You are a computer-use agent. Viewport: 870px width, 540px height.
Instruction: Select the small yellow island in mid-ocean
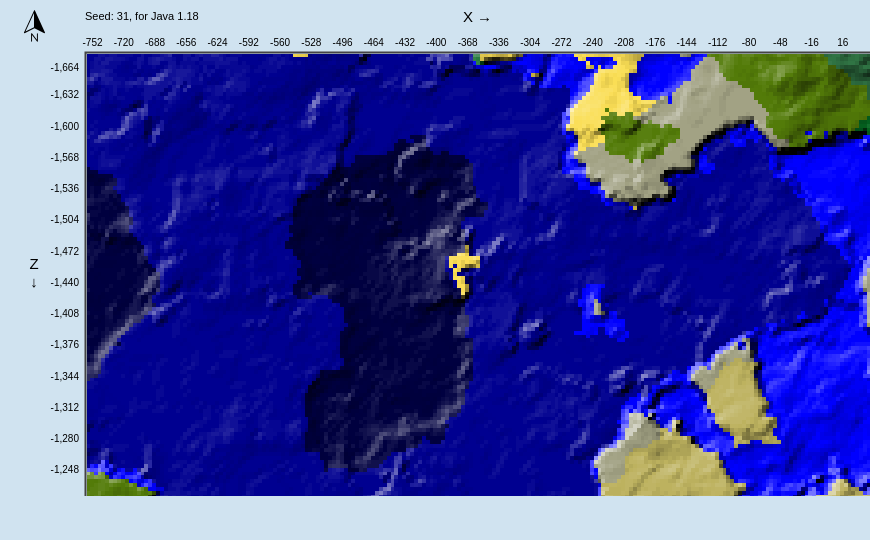click(x=462, y=268)
